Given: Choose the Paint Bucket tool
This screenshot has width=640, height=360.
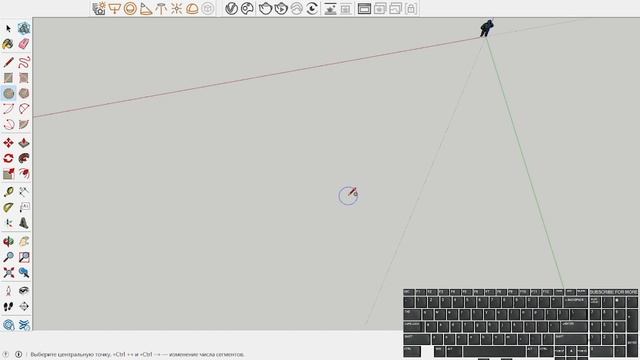Looking at the screenshot, I should (9, 44).
